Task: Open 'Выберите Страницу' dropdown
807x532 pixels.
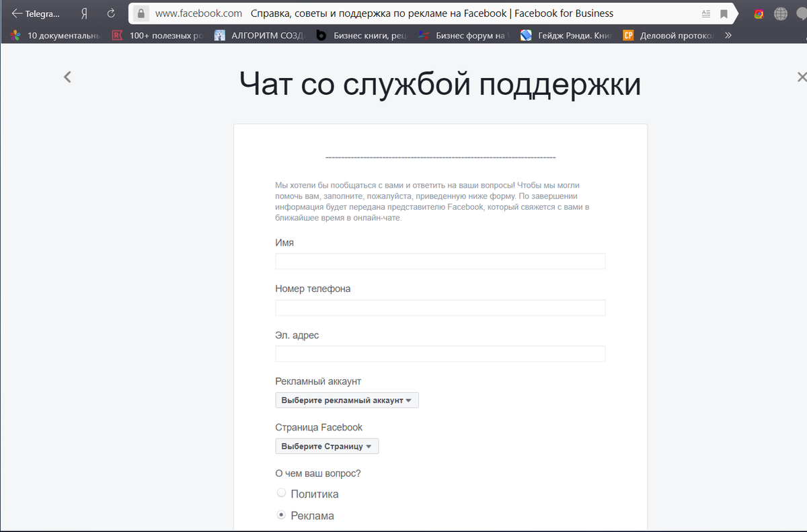Action: [327, 446]
